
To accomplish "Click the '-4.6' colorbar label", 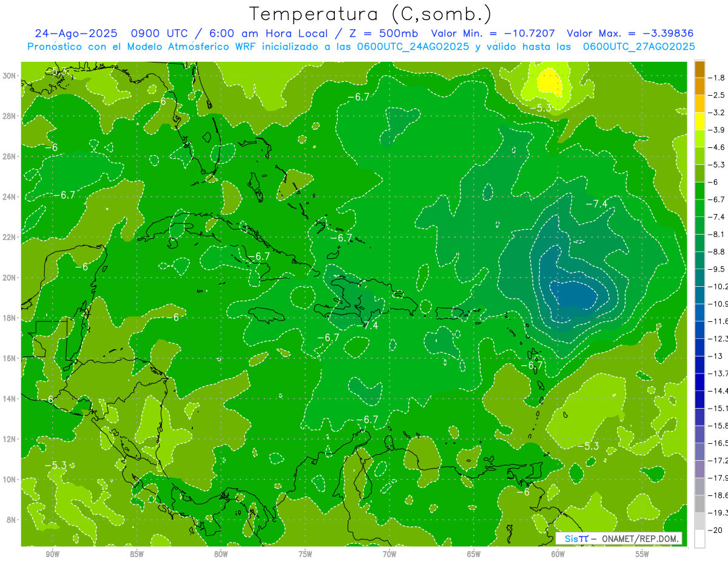I will point(716,147).
